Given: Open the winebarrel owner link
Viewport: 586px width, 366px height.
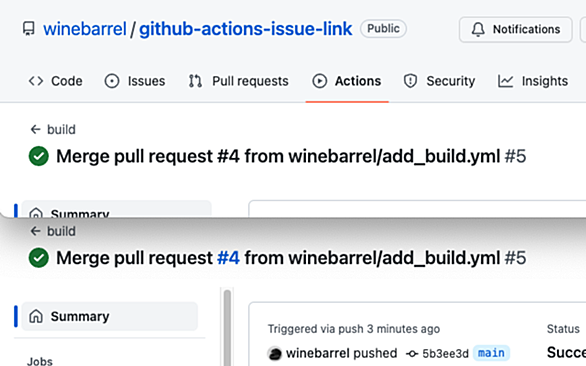Looking at the screenshot, I should (85, 29).
